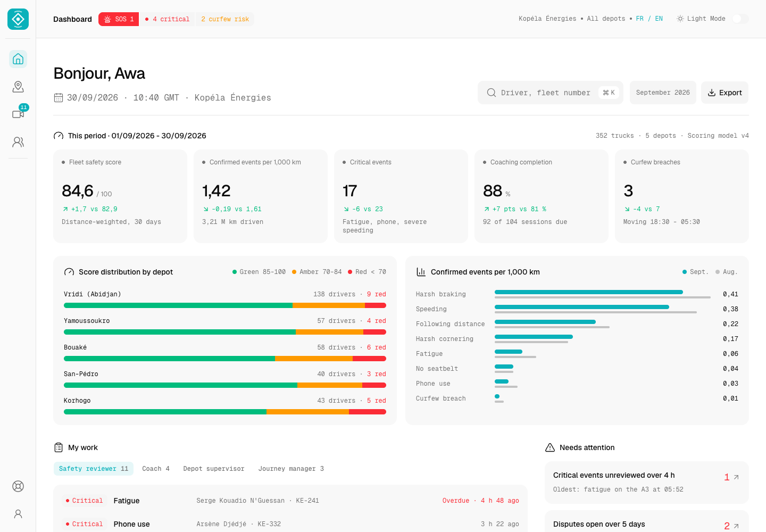Toggle the Red < 70 legend item
Screen dimensions: 766x532
click(x=367, y=272)
